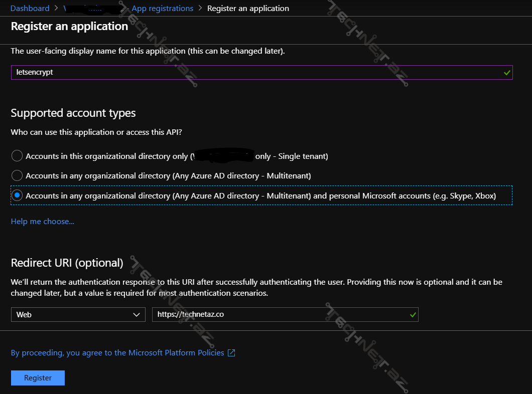
Task: Click the redirect URI field with https://technetaz.co
Action: [x=279, y=315]
